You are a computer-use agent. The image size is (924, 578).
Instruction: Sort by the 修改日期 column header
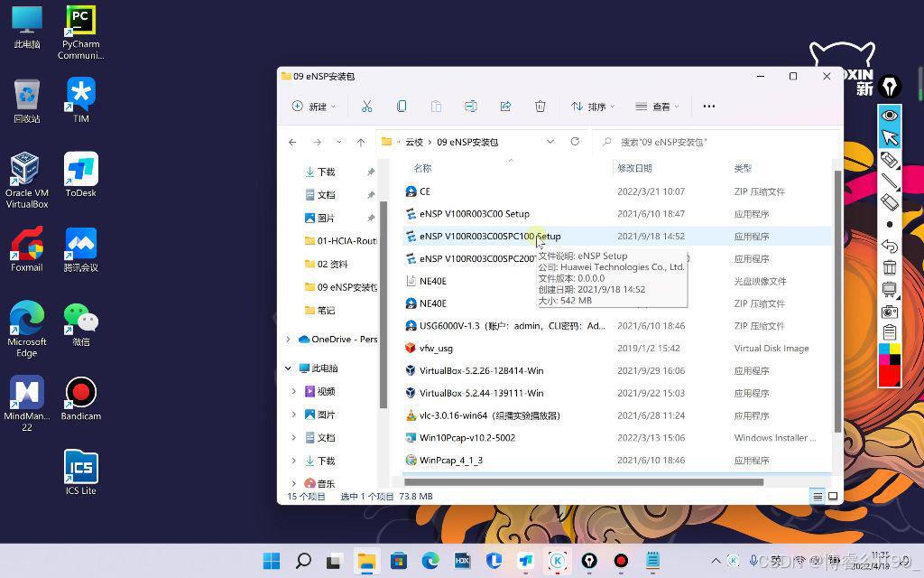click(x=634, y=168)
